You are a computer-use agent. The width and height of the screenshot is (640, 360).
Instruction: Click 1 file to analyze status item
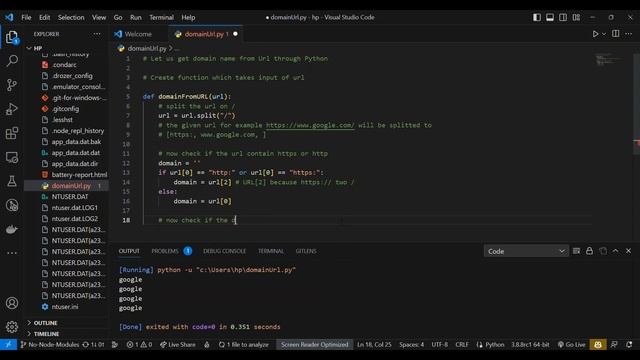coord(244,344)
